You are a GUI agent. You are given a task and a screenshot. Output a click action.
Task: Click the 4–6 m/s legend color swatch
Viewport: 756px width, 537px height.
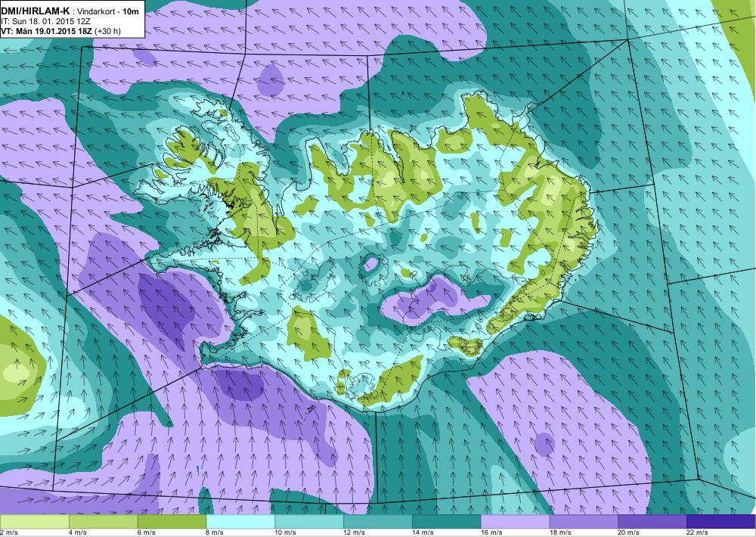[x=103, y=522]
